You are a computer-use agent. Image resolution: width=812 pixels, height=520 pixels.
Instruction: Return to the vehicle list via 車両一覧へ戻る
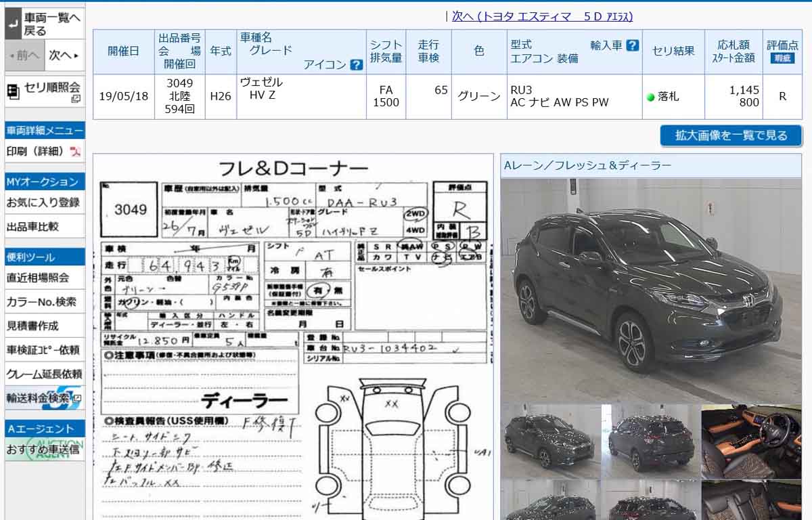[x=45, y=24]
